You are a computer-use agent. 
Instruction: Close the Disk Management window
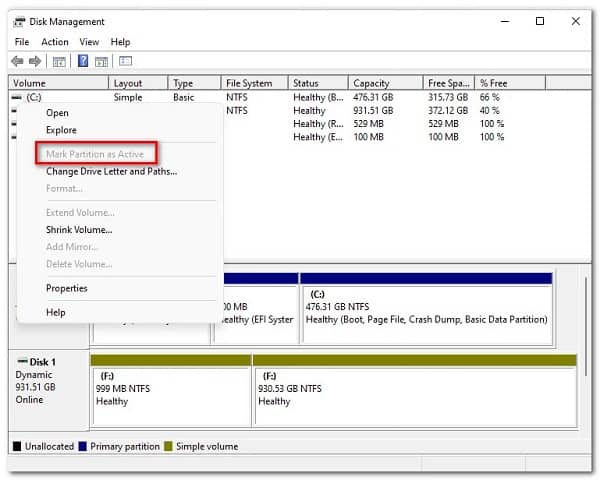coord(576,21)
